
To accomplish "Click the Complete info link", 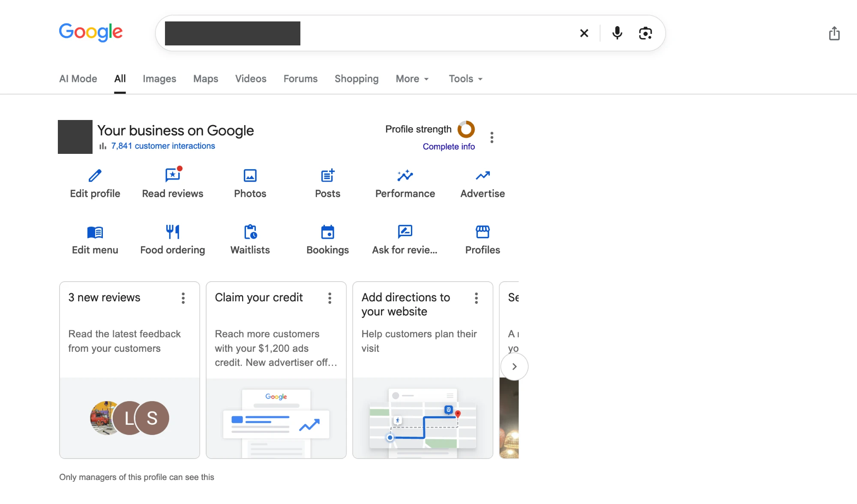I will pos(449,147).
